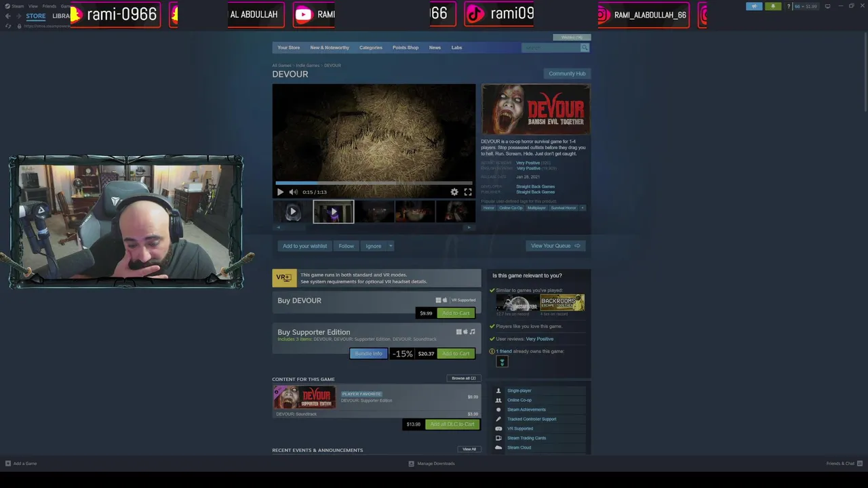The height and width of the screenshot is (488, 868).
Task: Go to the News tab
Action: (x=435, y=47)
